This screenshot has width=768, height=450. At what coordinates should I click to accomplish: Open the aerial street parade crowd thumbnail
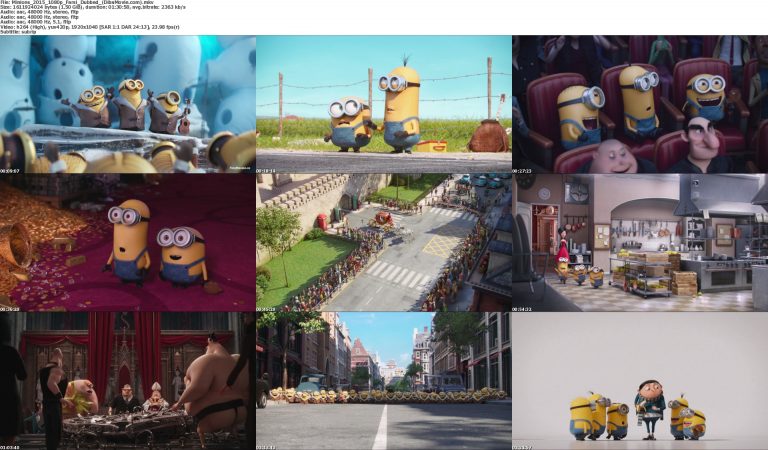(384, 242)
